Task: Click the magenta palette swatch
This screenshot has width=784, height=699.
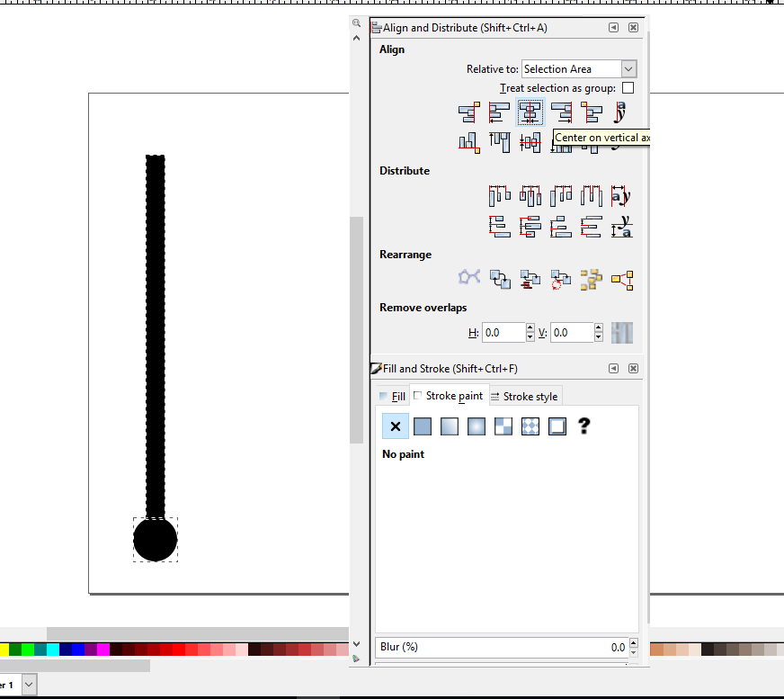Action: point(103,650)
